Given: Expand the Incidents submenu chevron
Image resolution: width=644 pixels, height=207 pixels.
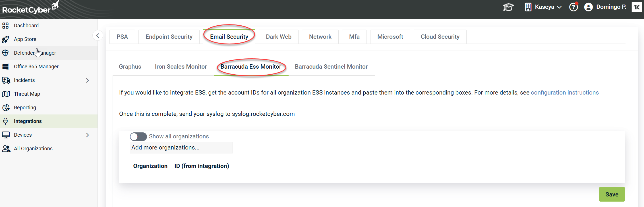Looking at the screenshot, I should (87, 80).
